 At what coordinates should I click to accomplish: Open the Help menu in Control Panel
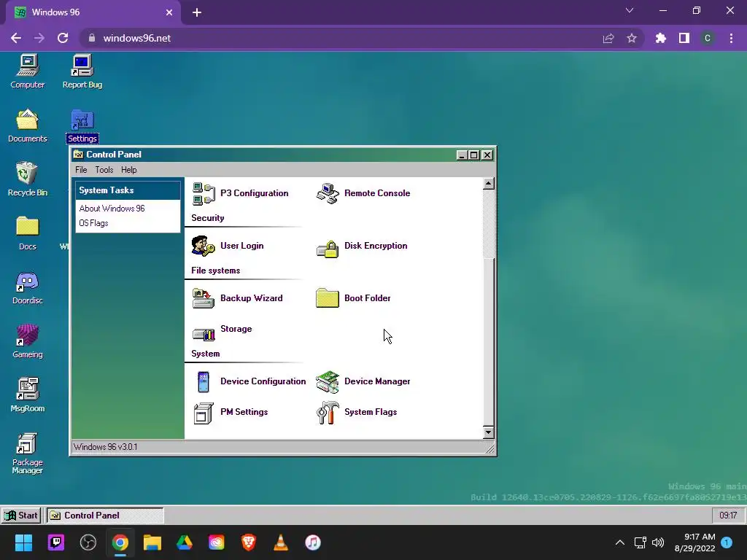coord(128,170)
